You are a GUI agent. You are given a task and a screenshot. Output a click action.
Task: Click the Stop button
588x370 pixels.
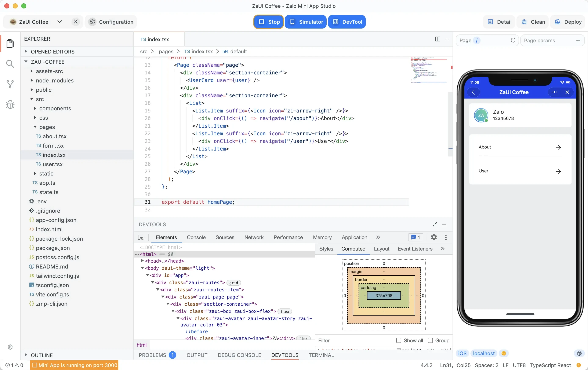coord(269,22)
